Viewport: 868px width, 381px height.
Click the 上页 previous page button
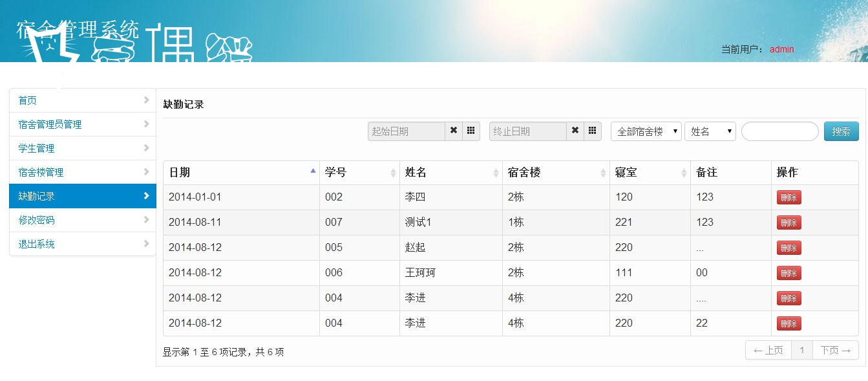pos(768,350)
